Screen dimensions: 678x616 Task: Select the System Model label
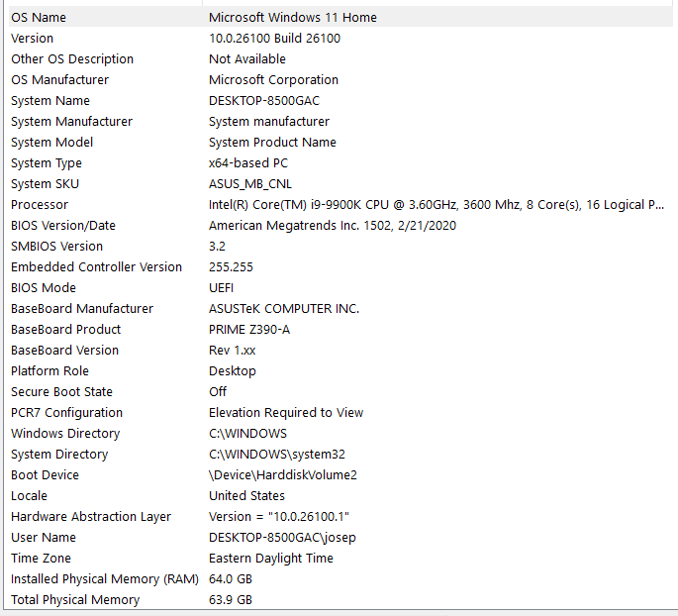coord(51,143)
